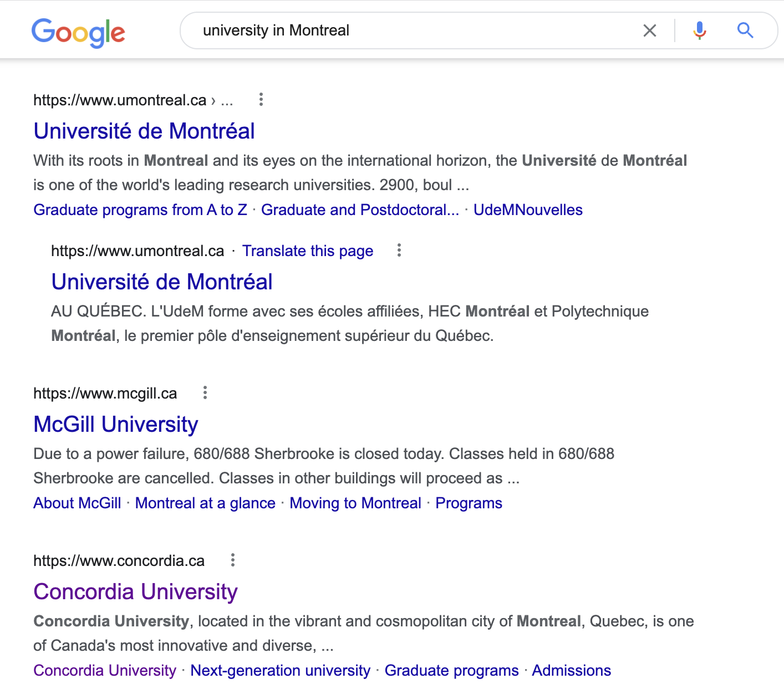Image resolution: width=784 pixels, height=694 pixels.
Task: Click in the search input field
Action: tap(410, 30)
